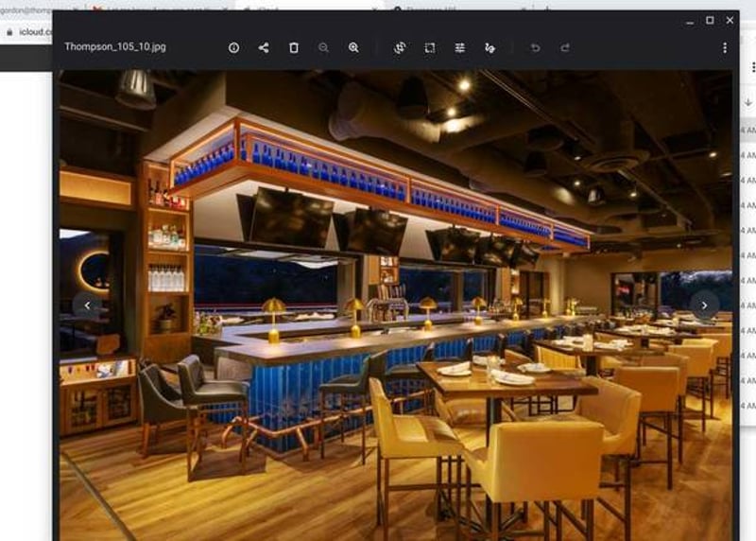The image size is (756, 541).
Task: Open the lighting filters adjustment sliders tool
Action: click(x=460, y=47)
